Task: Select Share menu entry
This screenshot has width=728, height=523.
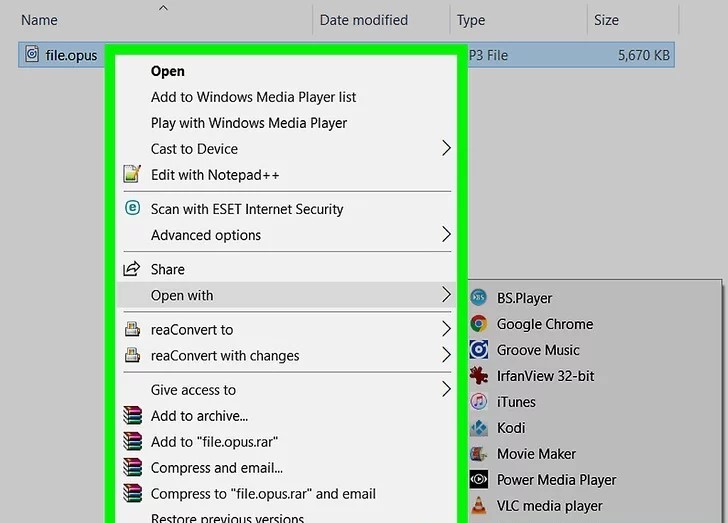Action: pyautogui.click(x=286, y=269)
